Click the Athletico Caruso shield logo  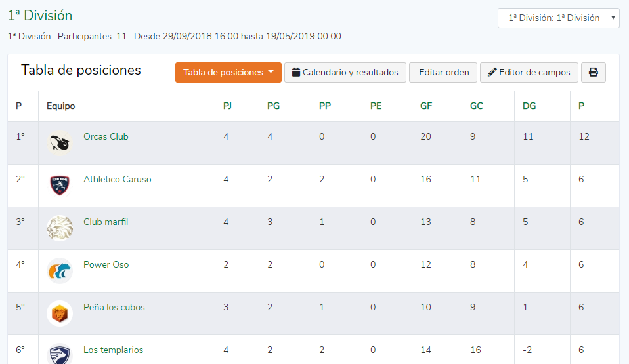(60, 186)
